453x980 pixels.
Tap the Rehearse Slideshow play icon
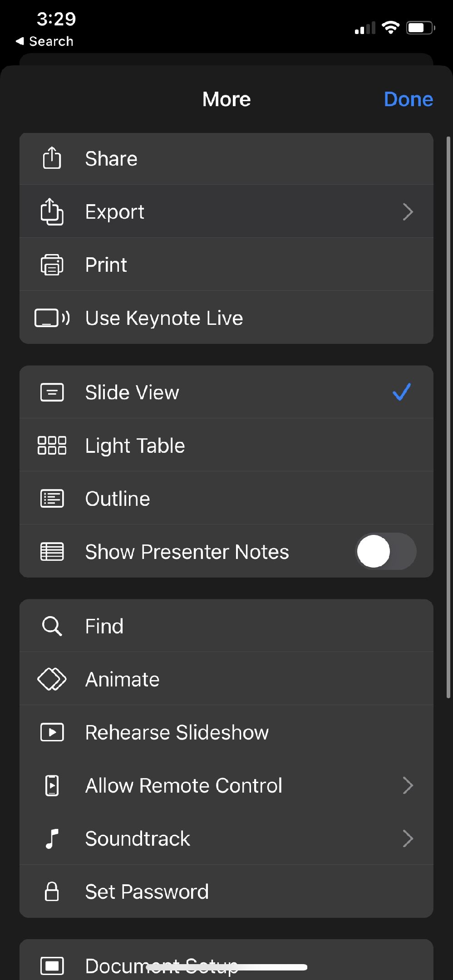pyautogui.click(x=52, y=732)
